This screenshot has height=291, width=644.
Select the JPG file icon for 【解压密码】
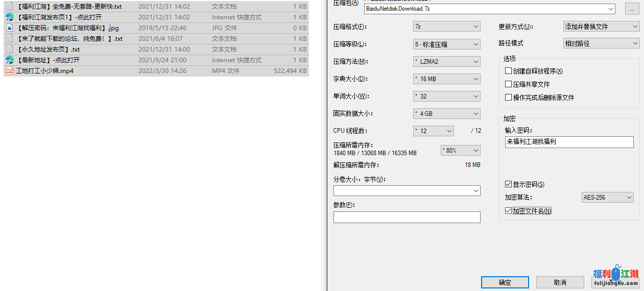[9, 28]
